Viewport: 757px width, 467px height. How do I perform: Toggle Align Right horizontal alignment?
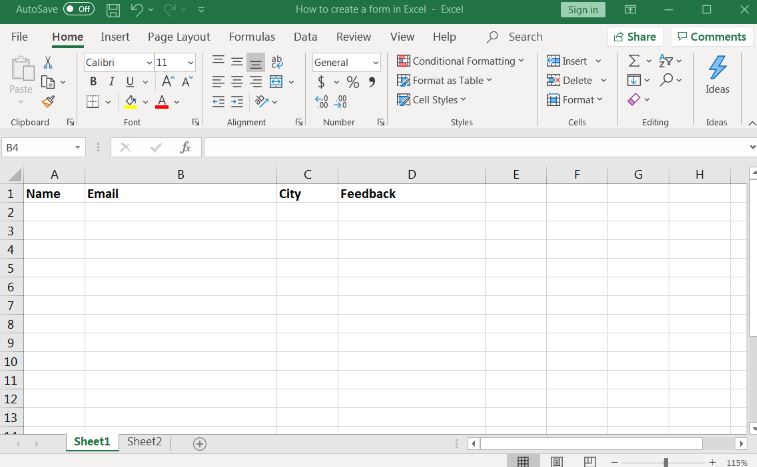[255, 82]
